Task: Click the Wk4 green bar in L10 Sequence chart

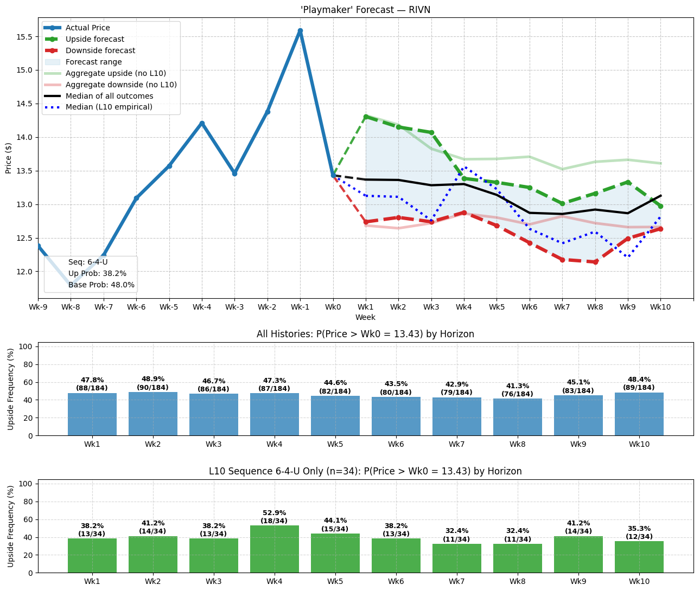Action: click(274, 549)
